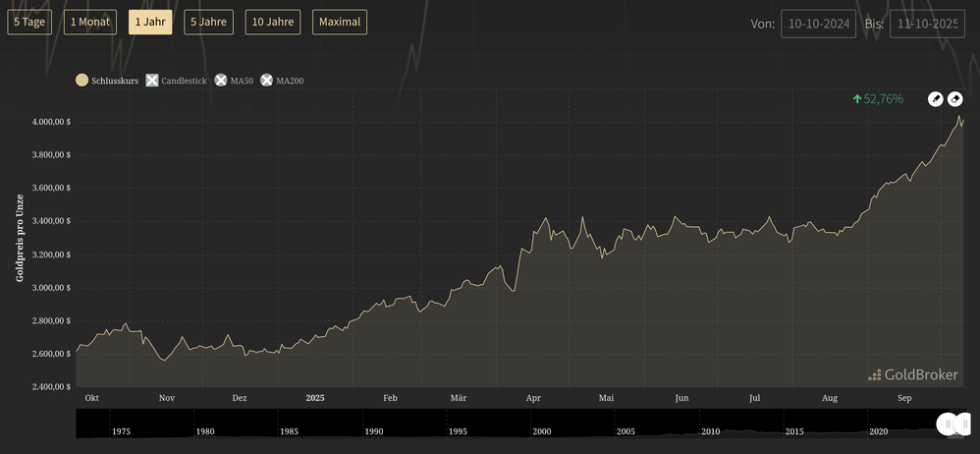Show the MA50 moving average
The height and width of the screenshot is (454, 980).
click(x=233, y=80)
